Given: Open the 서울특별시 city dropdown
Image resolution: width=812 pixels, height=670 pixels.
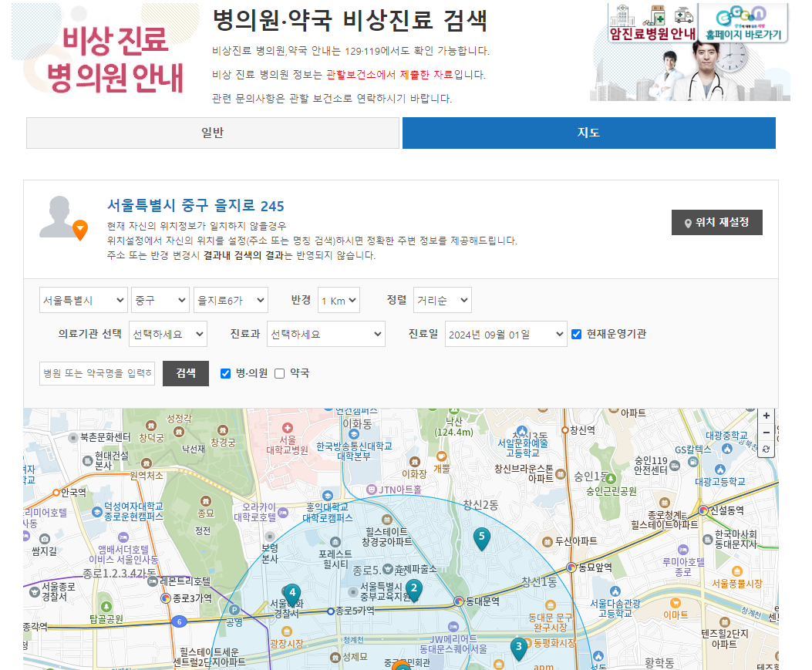Looking at the screenshot, I should pos(83,301).
